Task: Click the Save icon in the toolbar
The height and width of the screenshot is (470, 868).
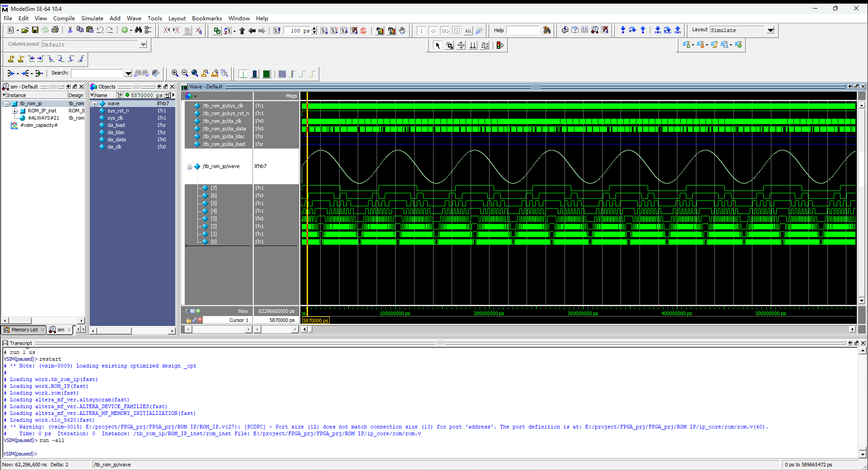Action: [x=35, y=30]
